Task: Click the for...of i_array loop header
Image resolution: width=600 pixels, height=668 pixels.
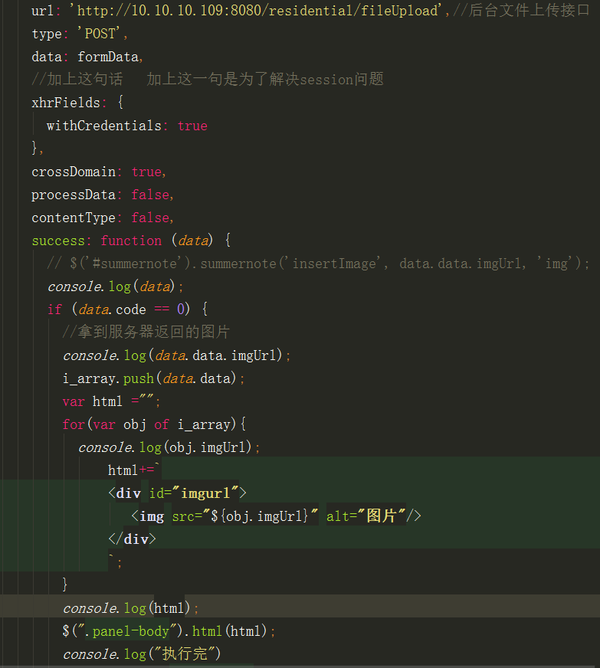Action: [x=154, y=424]
